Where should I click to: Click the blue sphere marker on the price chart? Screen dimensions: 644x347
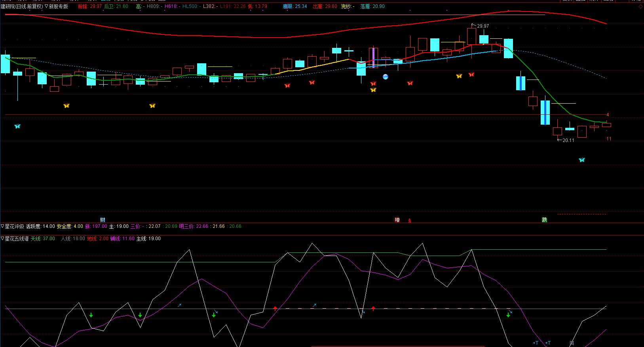pyautogui.click(x=386, y=77)
